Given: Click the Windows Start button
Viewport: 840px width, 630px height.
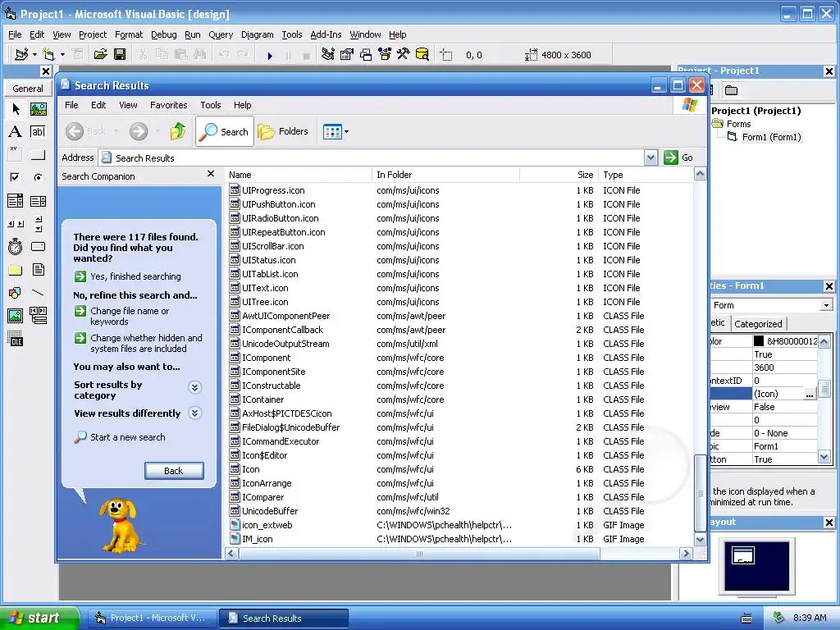Looking at the screenshot, I should 39,618.
